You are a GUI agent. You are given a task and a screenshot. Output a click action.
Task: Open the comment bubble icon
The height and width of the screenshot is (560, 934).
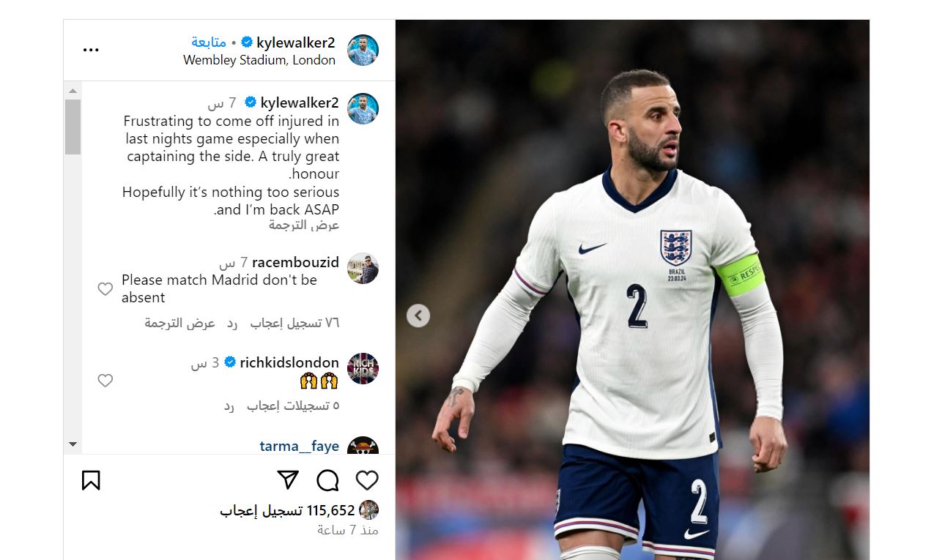pos(327,480)
